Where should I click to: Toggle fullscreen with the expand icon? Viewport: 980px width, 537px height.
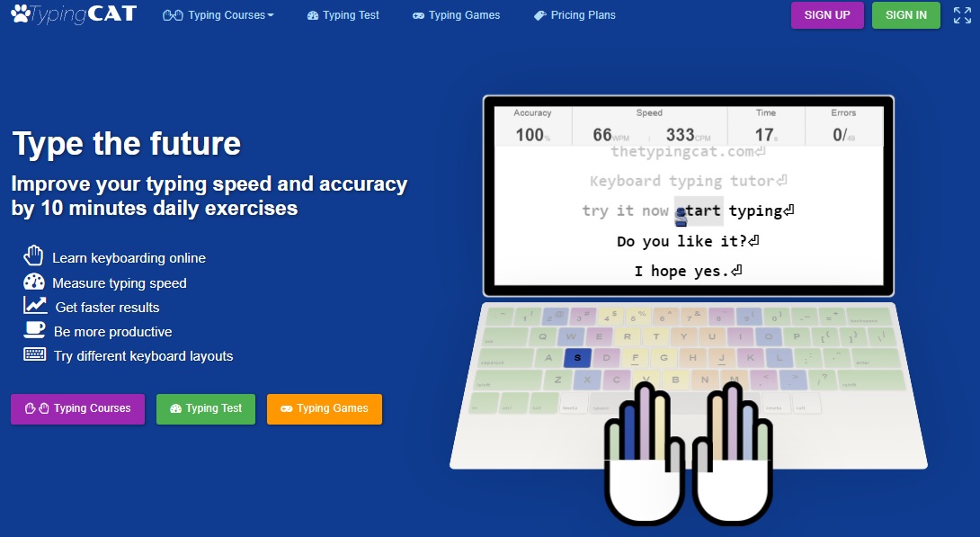point(962,15)
